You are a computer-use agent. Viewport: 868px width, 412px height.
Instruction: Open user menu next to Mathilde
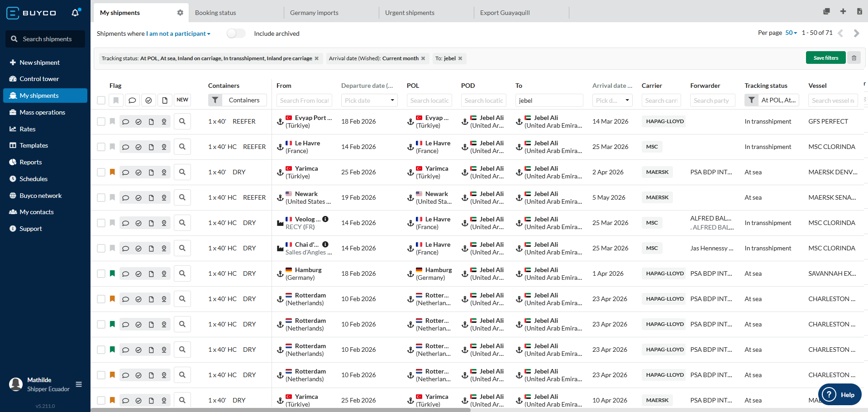point(79,384)
